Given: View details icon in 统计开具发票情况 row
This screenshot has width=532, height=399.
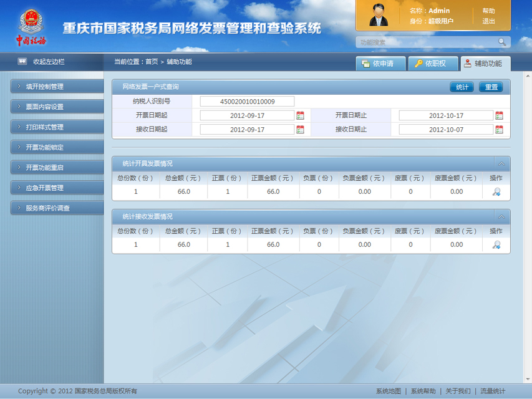Looking at the screenshot, I should click(x=496, y=192).
